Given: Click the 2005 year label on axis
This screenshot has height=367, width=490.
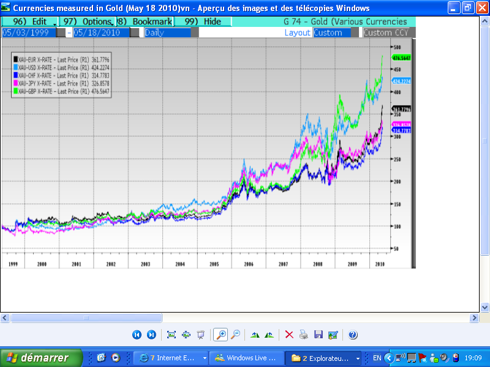Looking at the screenshot, I should coord(214,264).
